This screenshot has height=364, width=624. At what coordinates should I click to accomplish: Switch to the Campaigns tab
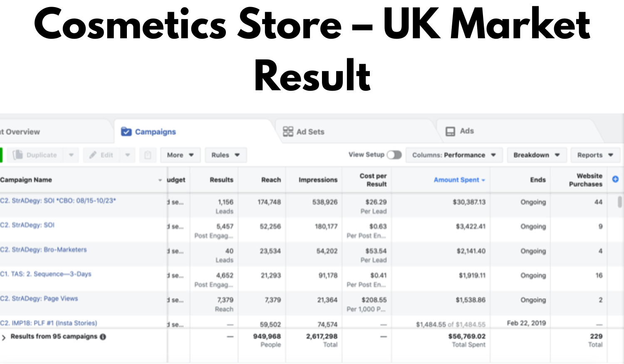click(155, 131)
